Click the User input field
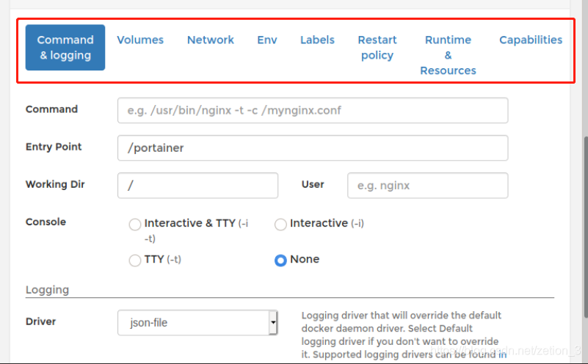Image resolution: width=588 pixels, height=364 pixels. pos(427,186)
